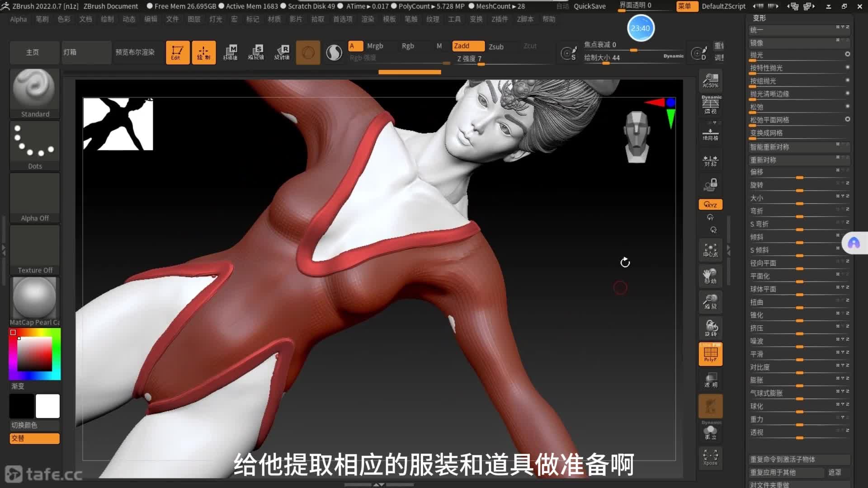Click the 中心点 frame icon

coord(710,250)
